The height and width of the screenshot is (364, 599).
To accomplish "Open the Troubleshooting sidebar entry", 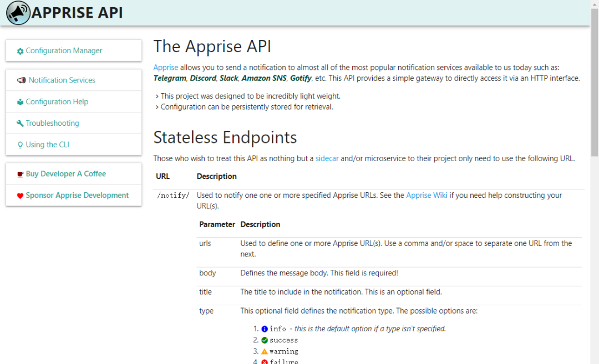I will pos(52,124).
